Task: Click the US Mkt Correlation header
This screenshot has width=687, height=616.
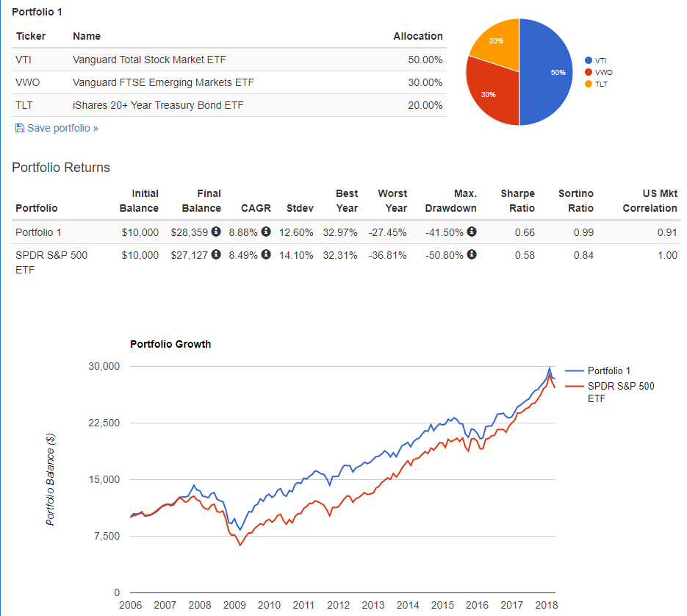Action: tap(650, 201)
